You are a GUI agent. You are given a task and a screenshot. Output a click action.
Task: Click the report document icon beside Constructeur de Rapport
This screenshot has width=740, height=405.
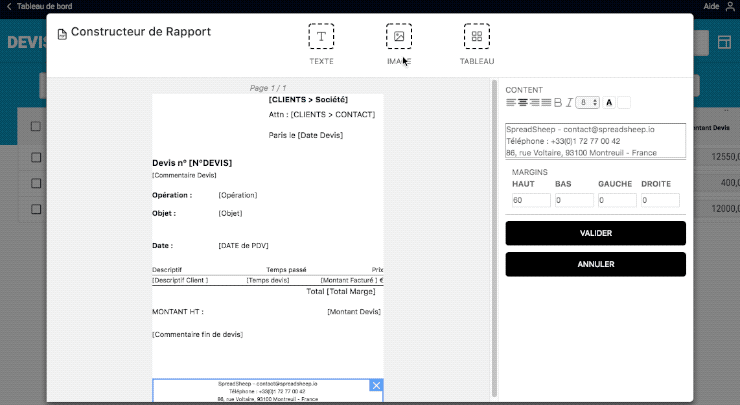[x=62, y=34]
